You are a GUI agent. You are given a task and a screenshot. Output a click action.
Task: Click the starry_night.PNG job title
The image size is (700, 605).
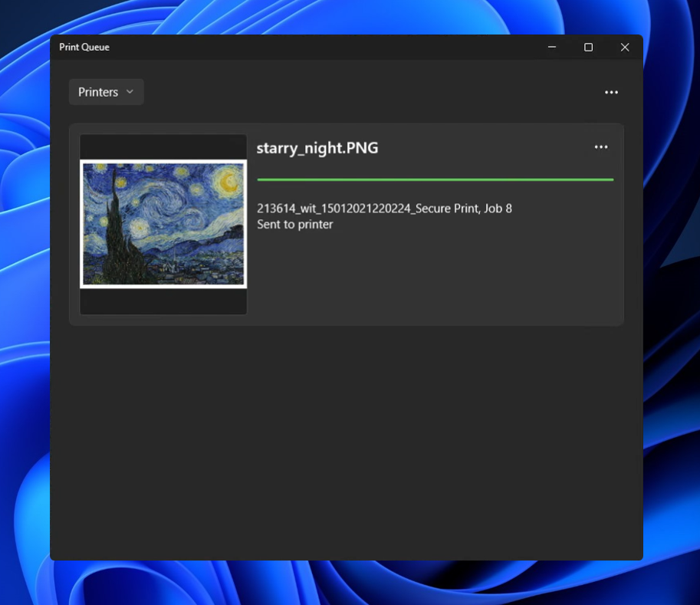click(x=317, y=147)
